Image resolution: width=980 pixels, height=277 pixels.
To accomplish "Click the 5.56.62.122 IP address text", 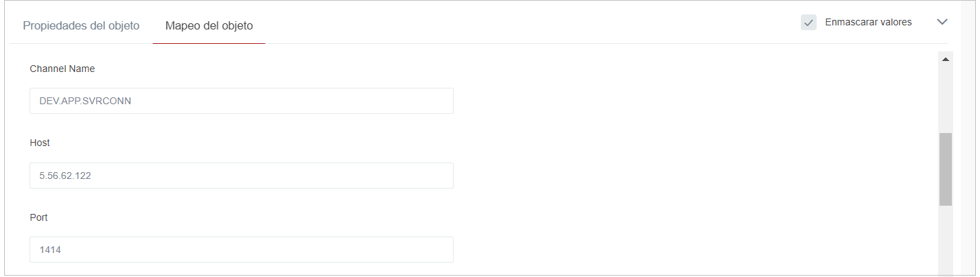I will coord(65,176).
